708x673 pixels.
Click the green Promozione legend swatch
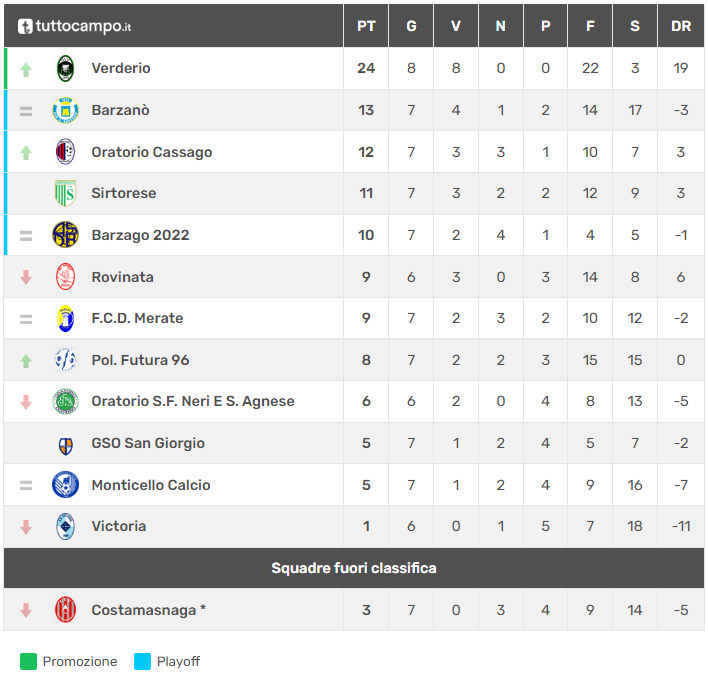tap(28, 661)
